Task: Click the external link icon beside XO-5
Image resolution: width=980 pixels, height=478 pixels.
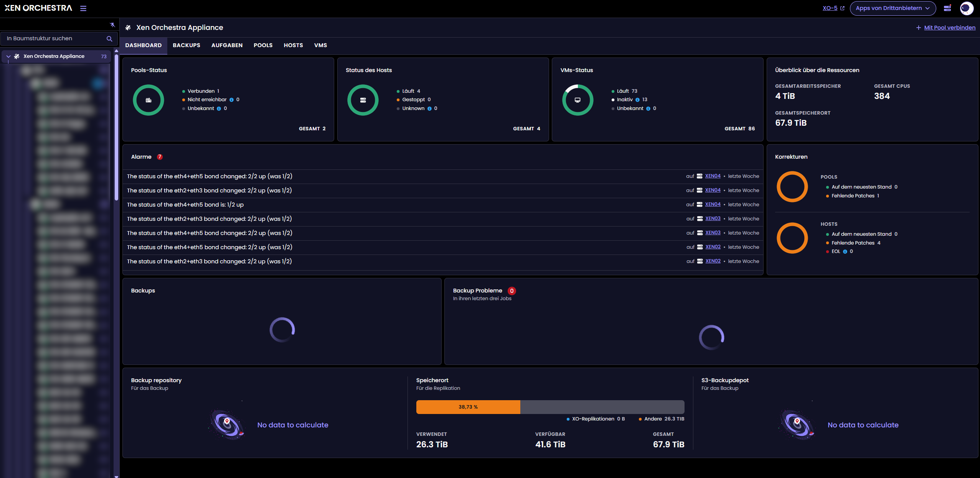Action: click(842, 8)
